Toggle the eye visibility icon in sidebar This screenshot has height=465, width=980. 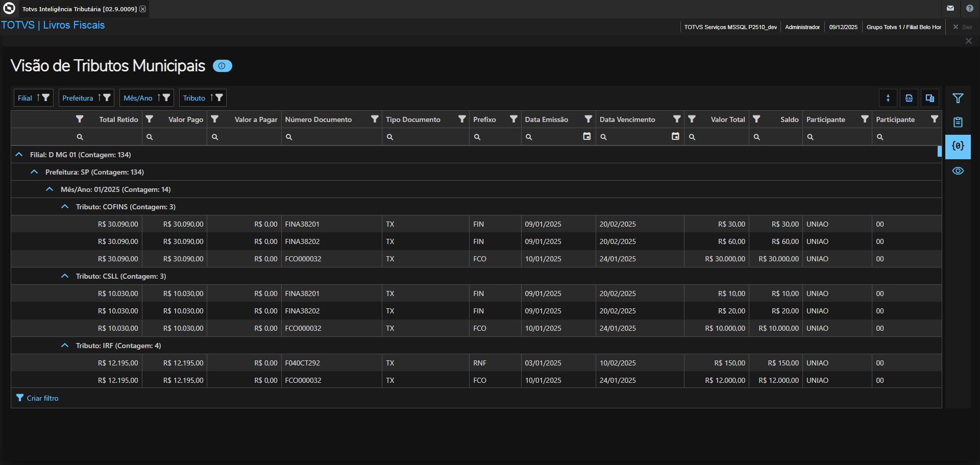pyautogui.click(x=958, y=171)
